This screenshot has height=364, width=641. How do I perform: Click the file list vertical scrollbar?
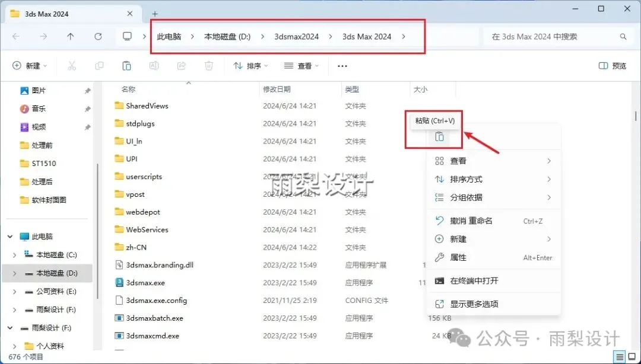[635, 116]
